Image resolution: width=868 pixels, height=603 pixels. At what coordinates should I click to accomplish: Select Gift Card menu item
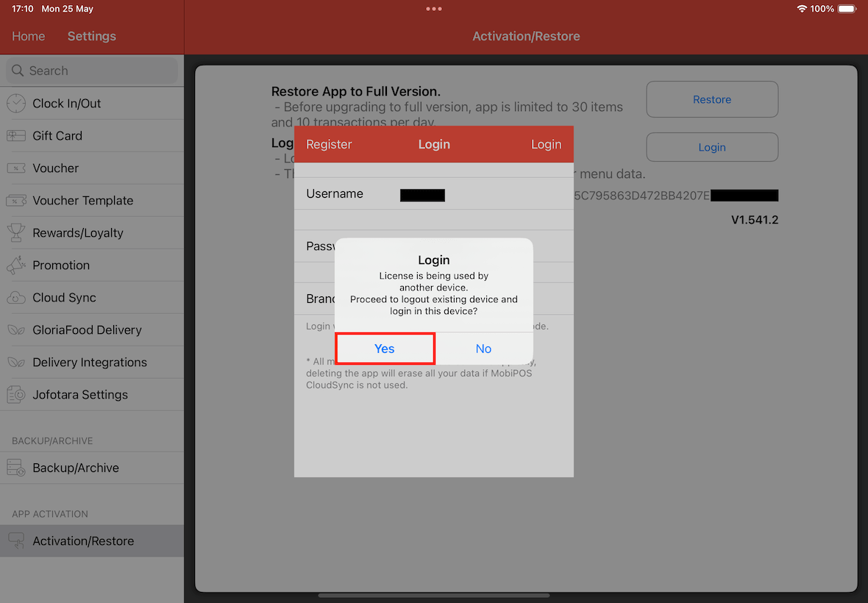pos(92,135)
